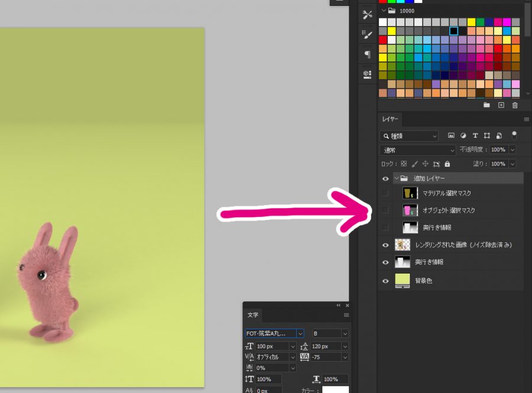The height and width of the screenshot is (393, 532).
Task: Click the lock all layer icon
Action: [x=447, y=164]
